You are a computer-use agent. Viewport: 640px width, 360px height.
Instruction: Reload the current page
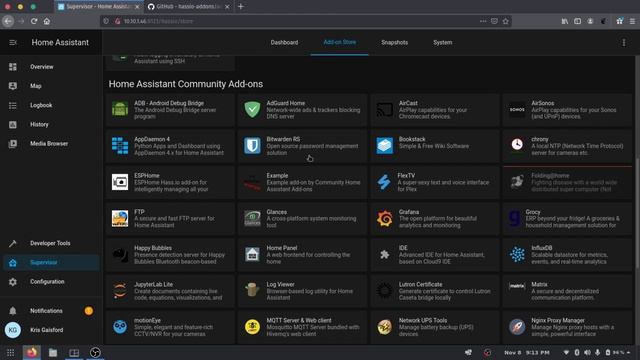[x=34, y=21]
